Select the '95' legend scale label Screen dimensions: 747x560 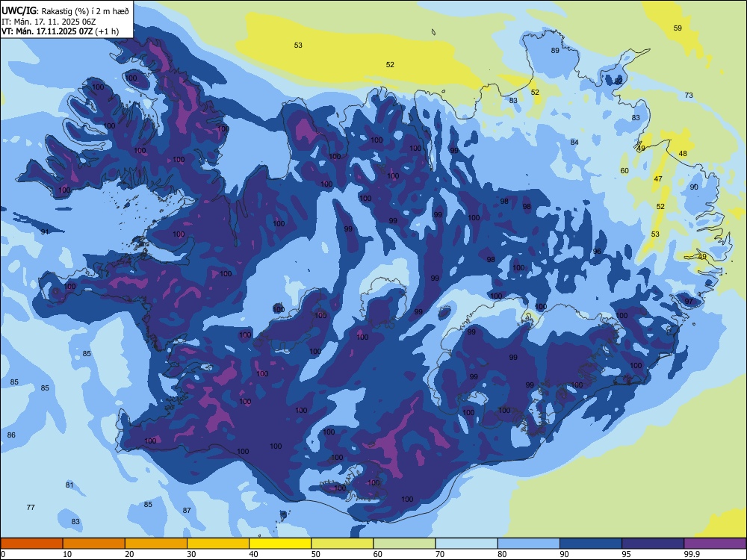tap(626, 554)
